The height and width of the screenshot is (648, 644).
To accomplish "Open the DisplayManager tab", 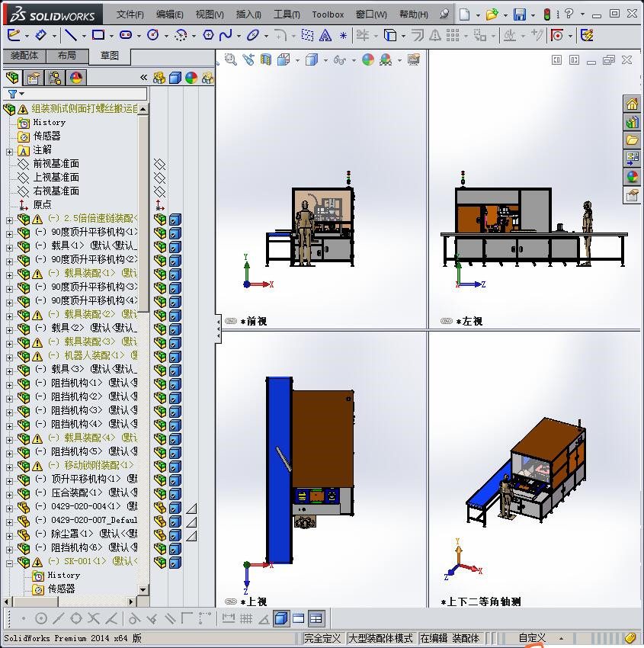I will tap(76, 78).
